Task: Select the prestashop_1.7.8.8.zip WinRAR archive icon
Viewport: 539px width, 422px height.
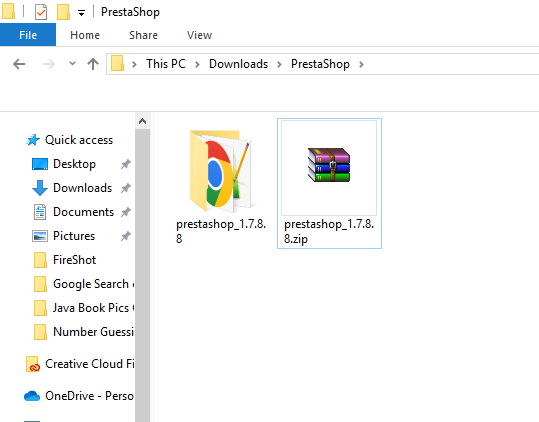Action: click(329, 165)
